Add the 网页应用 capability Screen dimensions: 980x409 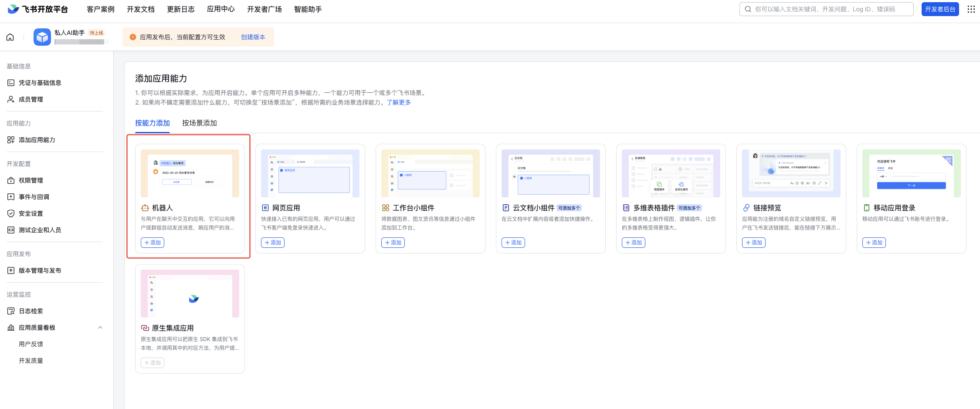click(273, 243)
